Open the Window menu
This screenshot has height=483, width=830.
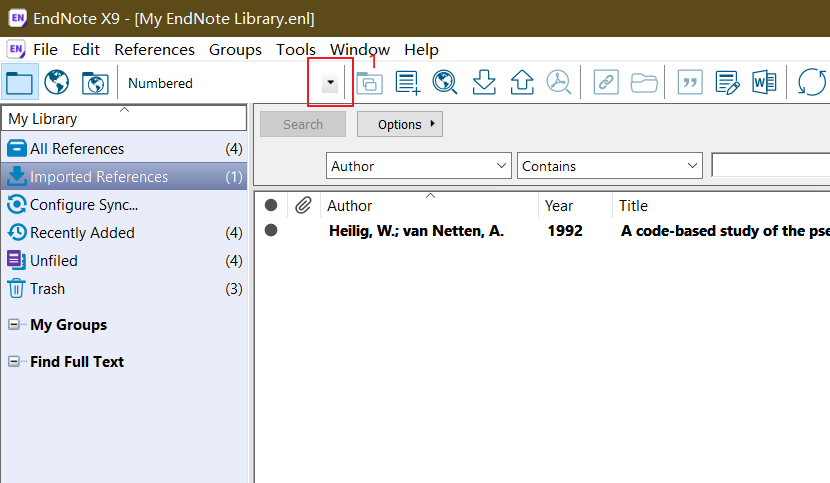360,50
